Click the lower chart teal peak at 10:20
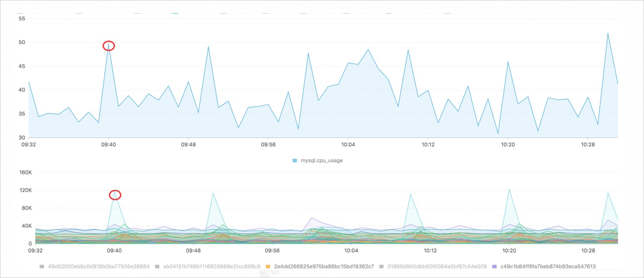This screenshot has height=278, width=644. click(x=509, y=189)
